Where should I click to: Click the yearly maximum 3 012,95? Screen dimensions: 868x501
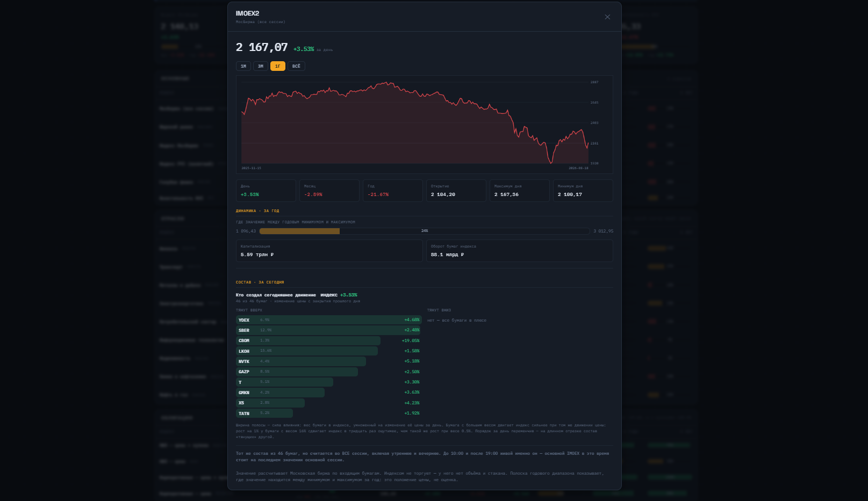coord(603,231)
